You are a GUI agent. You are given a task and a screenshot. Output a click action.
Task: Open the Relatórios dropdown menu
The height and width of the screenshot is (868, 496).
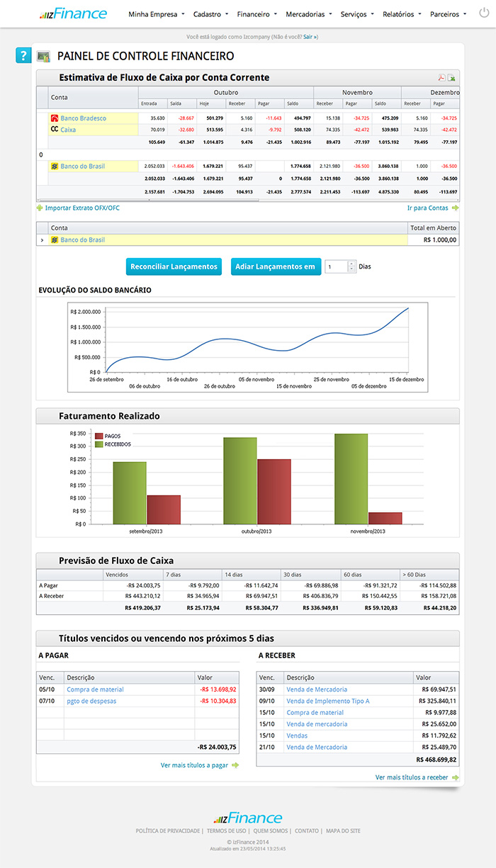[402, 14]
